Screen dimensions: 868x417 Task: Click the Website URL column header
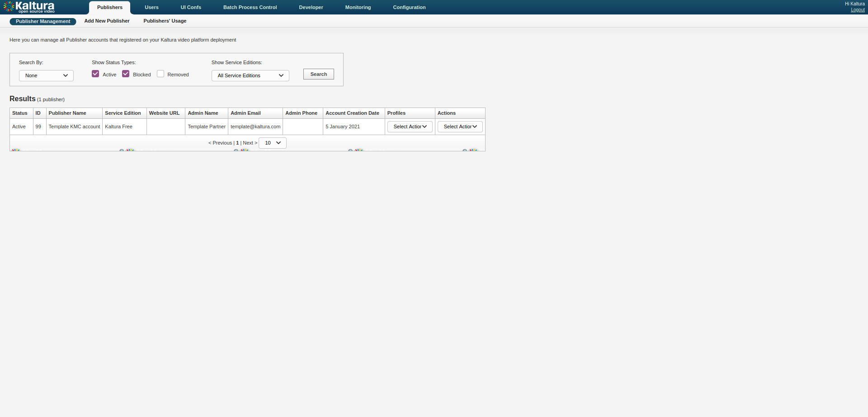166,113
